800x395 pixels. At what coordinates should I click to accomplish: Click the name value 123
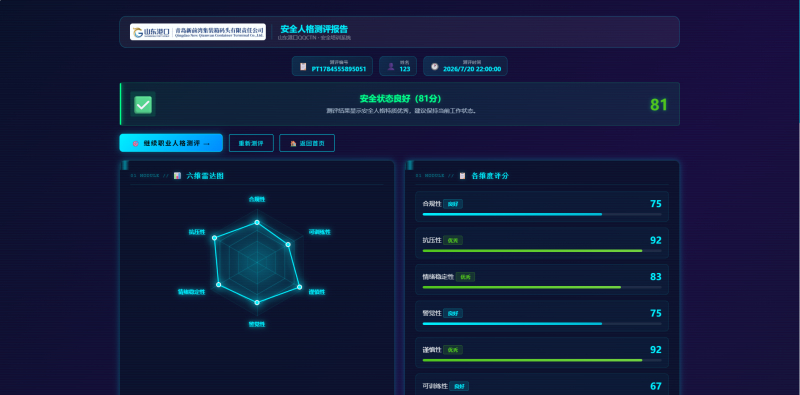405,69
